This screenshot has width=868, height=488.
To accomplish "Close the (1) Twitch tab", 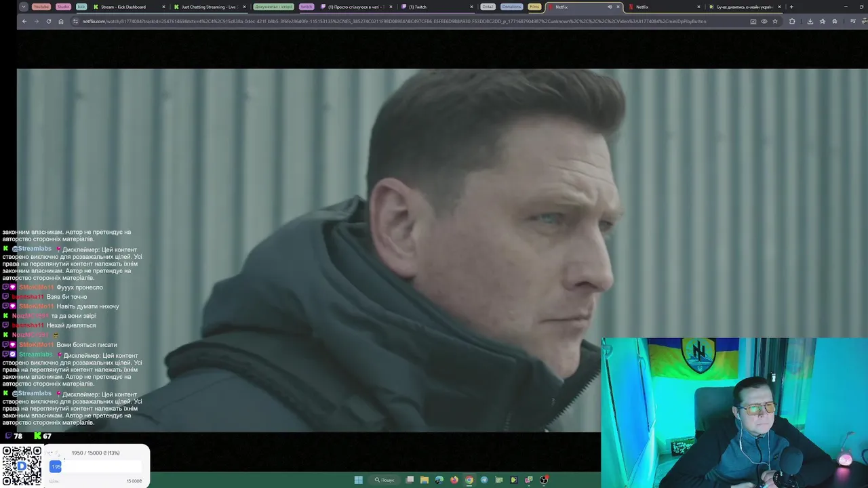I will coord(472,7).
